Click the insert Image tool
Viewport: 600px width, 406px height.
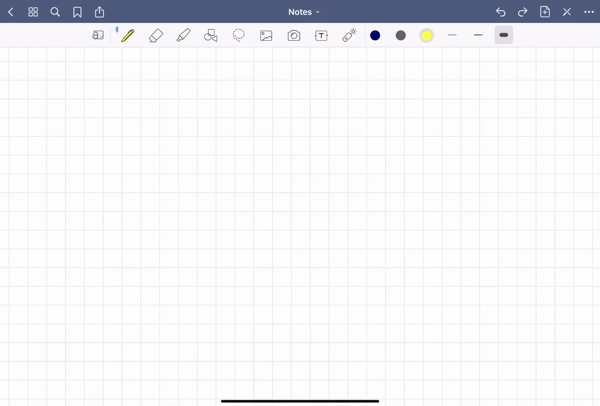coord(266,35)
